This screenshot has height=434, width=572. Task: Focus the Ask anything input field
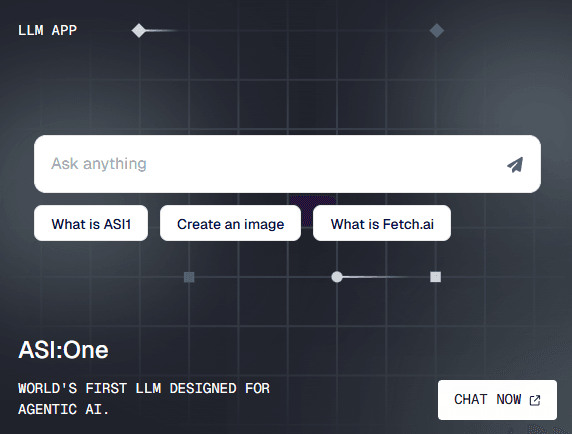click(287, 164)
